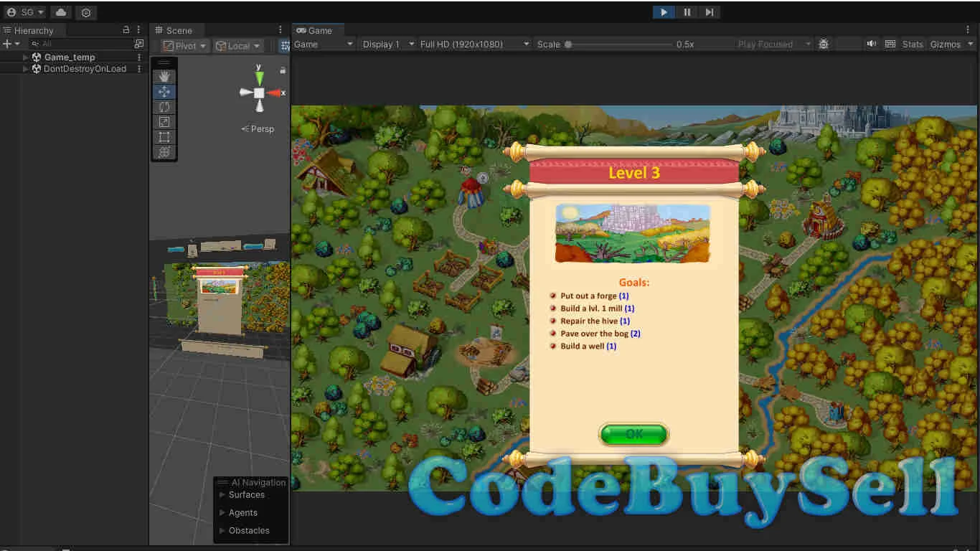980x551 pixels.
Task: Click the Scale slider handle
Action: [568, 44]
